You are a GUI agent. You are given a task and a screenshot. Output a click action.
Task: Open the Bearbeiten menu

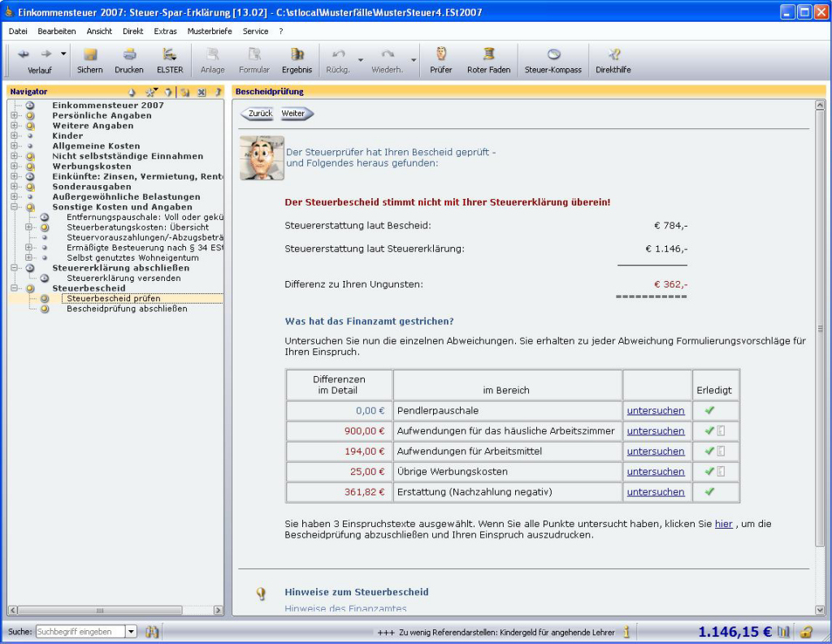(x=57, y=32)
